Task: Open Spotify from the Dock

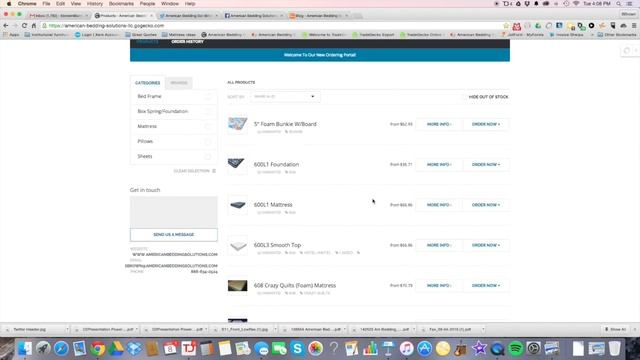Action: pyautogui.click(x=516, y=349)
